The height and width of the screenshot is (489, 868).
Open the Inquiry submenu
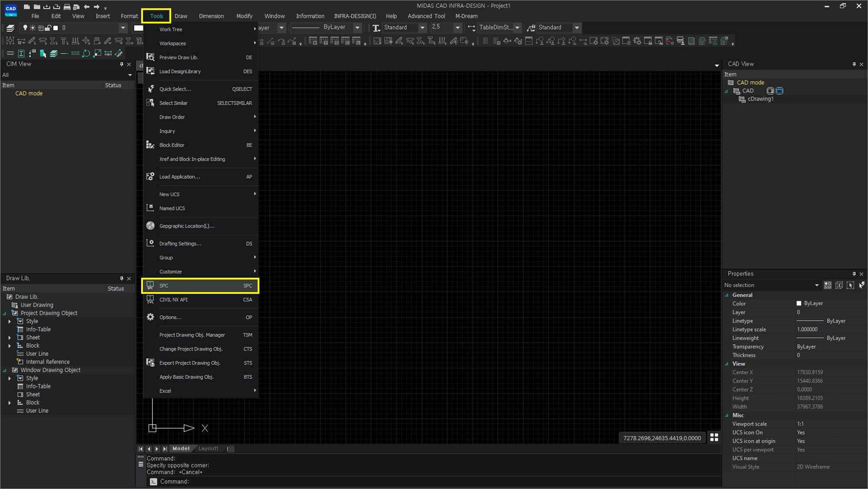click(200, 131)
